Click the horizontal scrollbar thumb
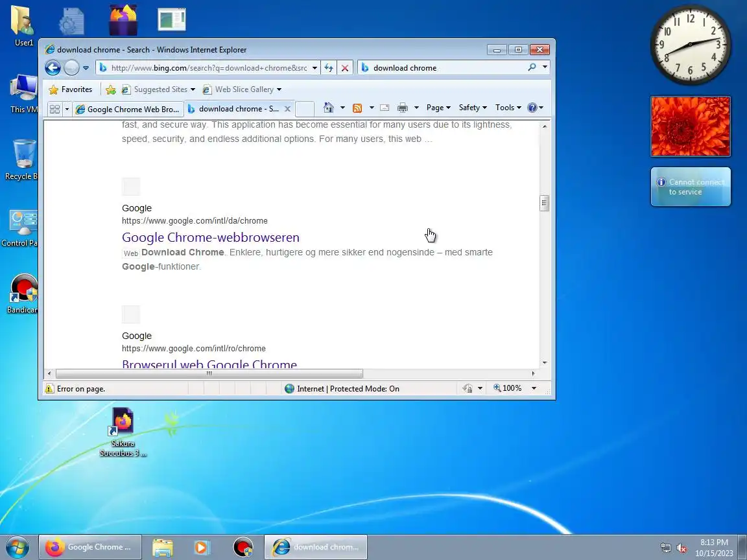 [x=209, y=374]
